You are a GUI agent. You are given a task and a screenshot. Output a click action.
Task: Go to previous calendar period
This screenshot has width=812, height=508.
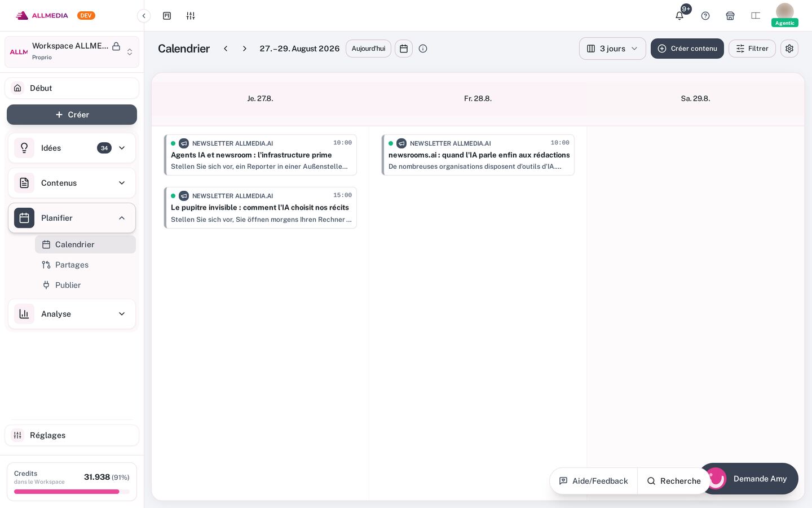(226, 49)
